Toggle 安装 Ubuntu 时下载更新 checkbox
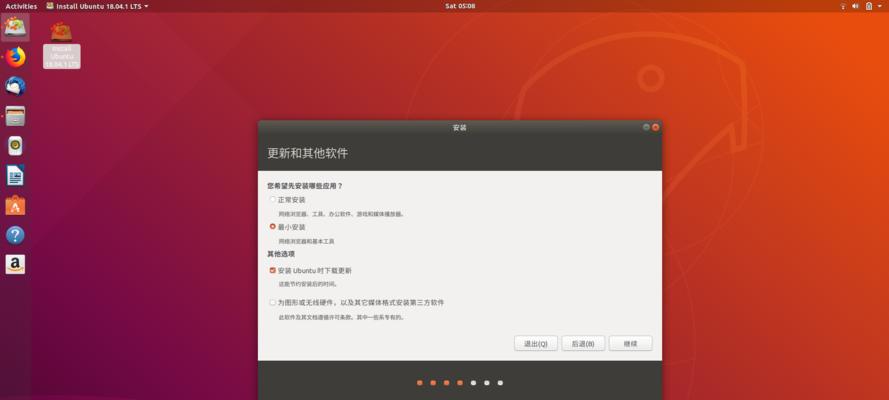This screenshot has width=889, height=400. (x=273, y=271)
